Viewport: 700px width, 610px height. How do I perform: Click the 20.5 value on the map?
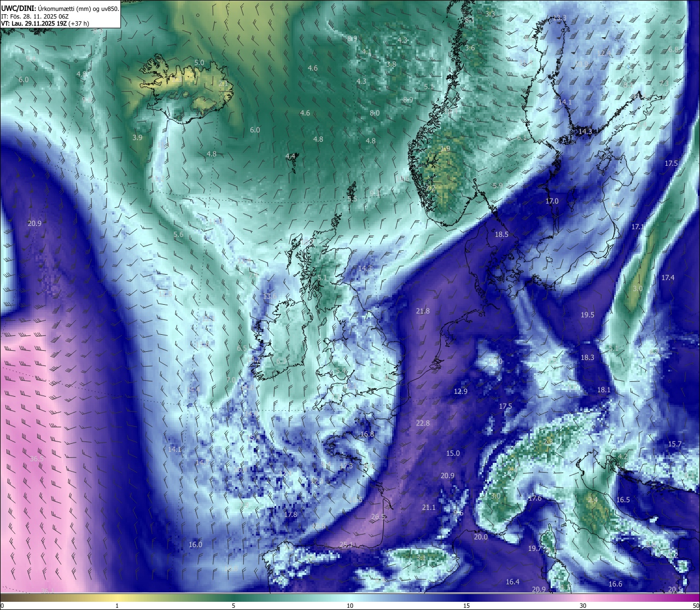[x=675, y=590]
